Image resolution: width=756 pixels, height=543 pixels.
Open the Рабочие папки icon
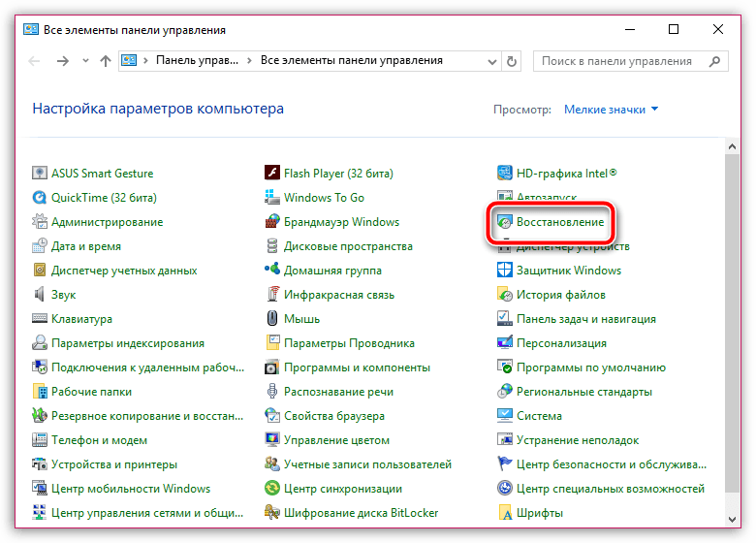coord(39,391)
